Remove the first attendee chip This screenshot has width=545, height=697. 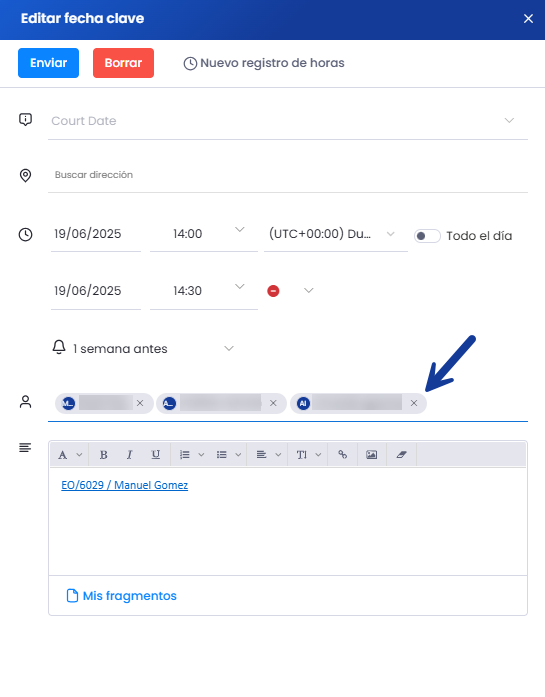pyautogui.click(x=140, y=403)
